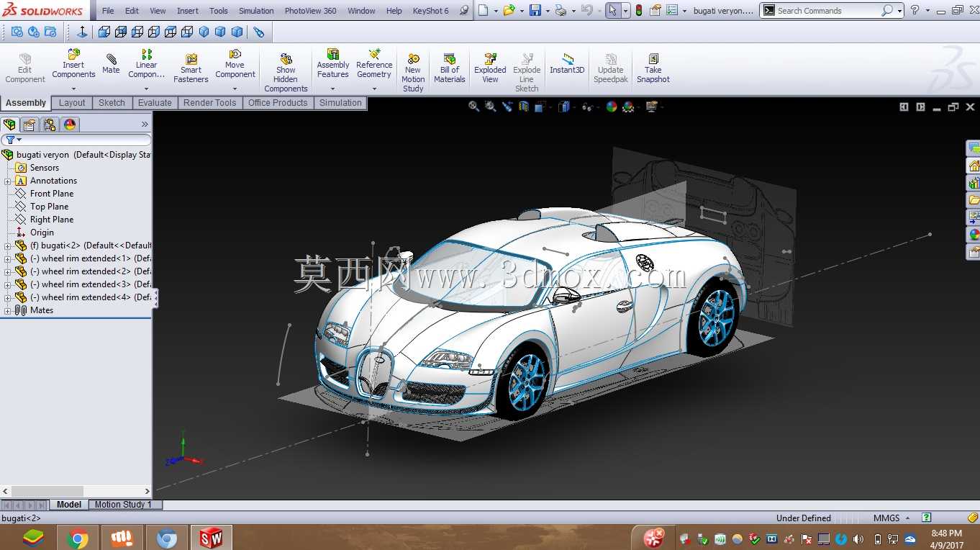Select Top Plane in the tree
The height and width of the screenshot is (550, 980).
49,207
